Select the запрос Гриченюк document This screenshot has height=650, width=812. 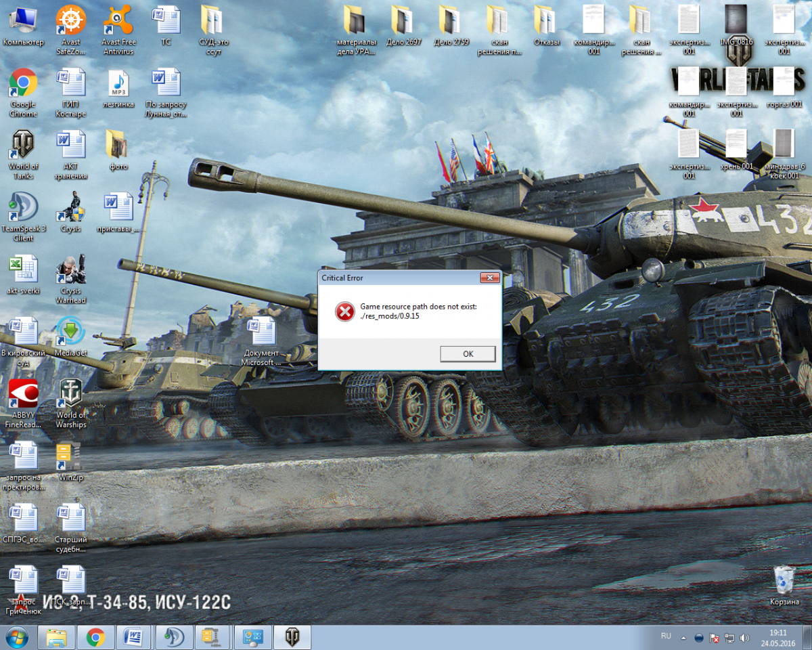pos(23,591)
